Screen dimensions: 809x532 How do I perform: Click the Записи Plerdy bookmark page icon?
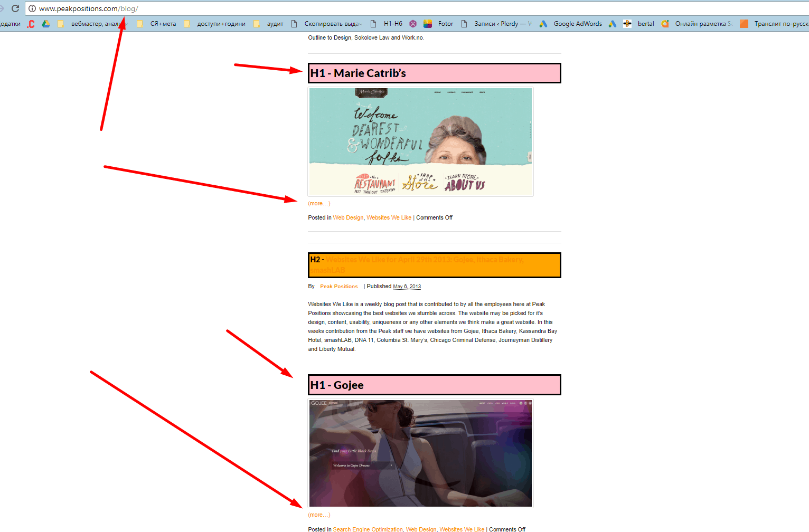click(464, 23)
